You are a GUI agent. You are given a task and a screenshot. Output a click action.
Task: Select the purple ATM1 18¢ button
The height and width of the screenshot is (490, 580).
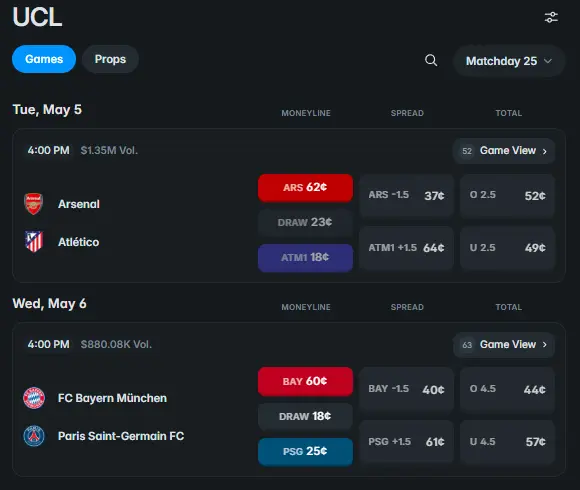[x=305, y=257]
